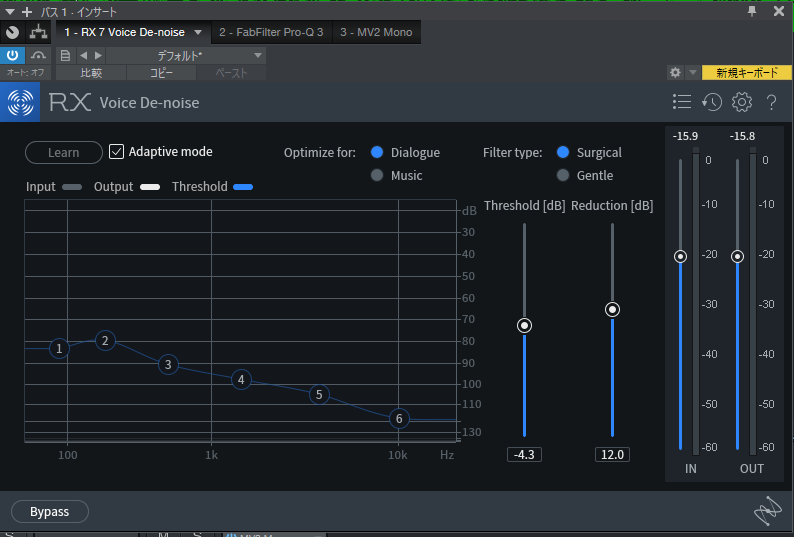Open RX 7 Voice De-noise tab dropdown arrow
Image resolution: width=794 pixels, height=537 pixels.
tap(198, 32)
